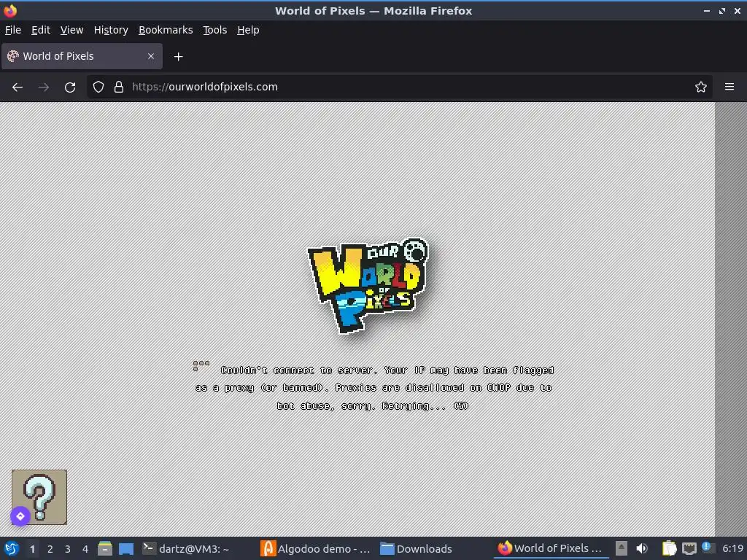Switch to workspace 3

click(x=68, y=549)
